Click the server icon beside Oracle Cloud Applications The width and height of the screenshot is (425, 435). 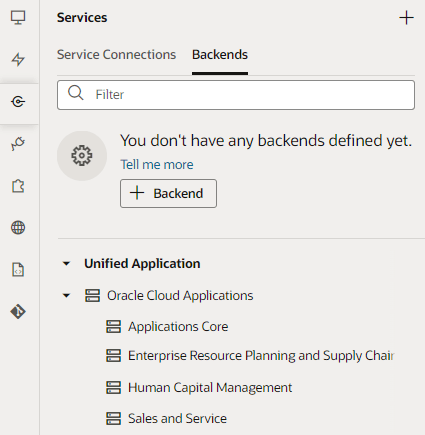pos(92,295)
